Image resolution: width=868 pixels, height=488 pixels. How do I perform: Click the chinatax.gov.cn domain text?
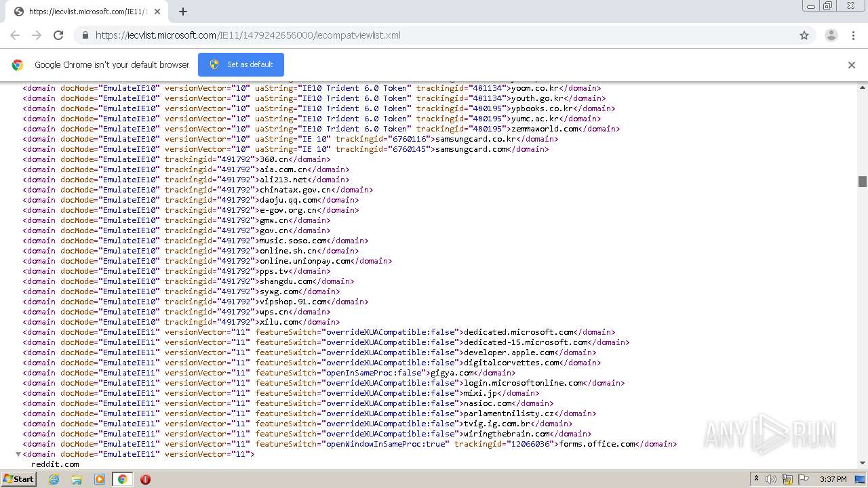click(x=295, y=190)
